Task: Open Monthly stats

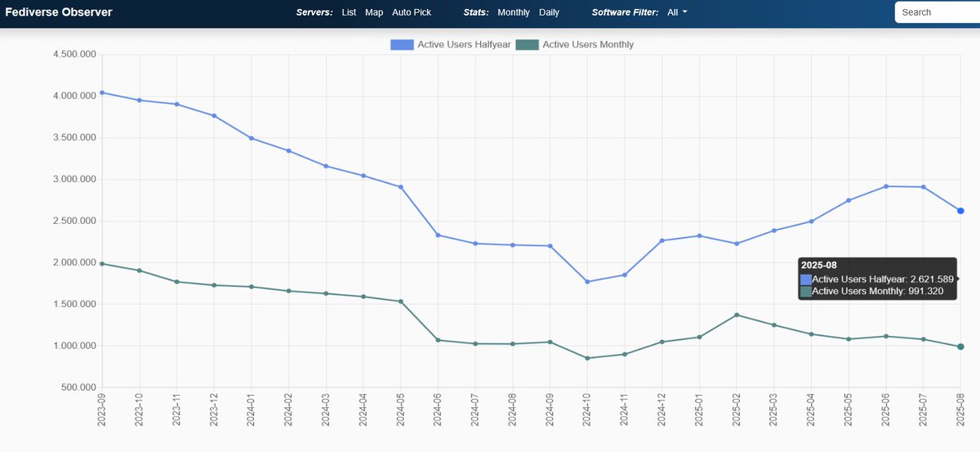Action: click(x=514, y=12)
